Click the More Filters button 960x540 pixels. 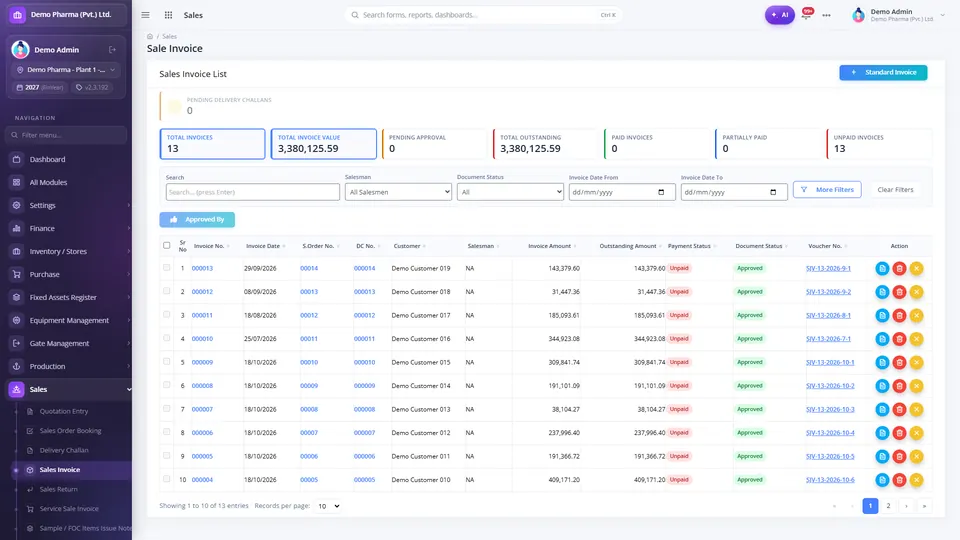click(827, 190)
